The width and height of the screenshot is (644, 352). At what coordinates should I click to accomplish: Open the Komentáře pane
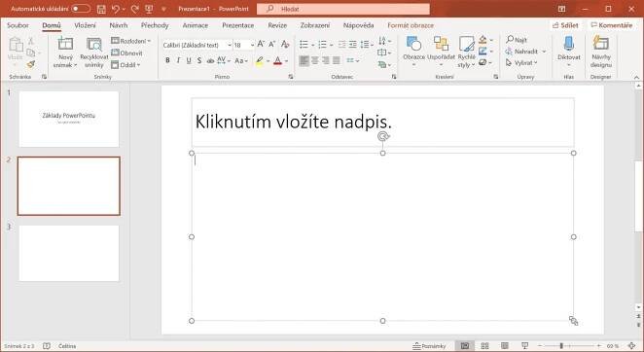612,25
